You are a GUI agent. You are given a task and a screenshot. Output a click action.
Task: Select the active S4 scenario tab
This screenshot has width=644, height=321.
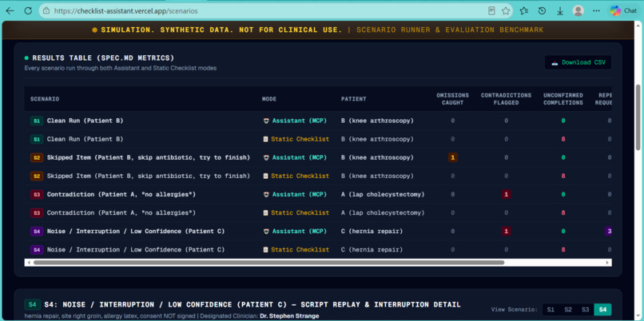tap(602, 310)
